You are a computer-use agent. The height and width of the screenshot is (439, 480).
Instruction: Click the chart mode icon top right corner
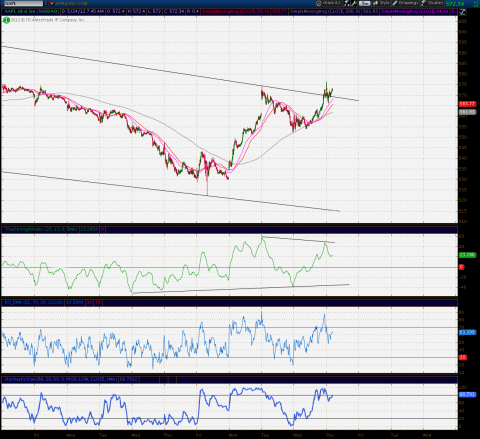point(463,12)
